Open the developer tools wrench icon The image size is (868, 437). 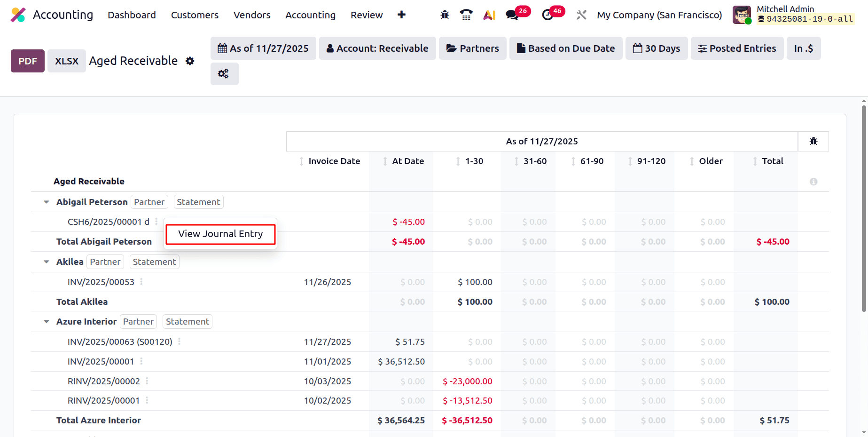tap(581, 15)
